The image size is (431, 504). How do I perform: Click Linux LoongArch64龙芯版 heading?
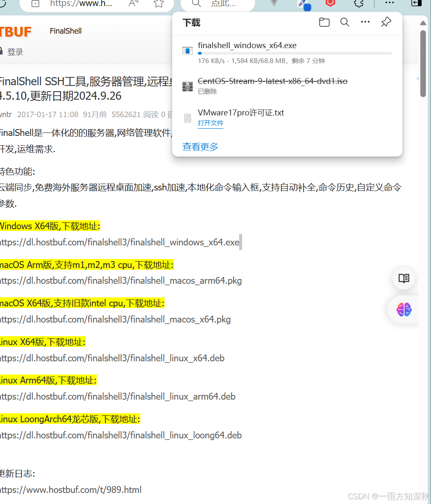click(70, 419)
